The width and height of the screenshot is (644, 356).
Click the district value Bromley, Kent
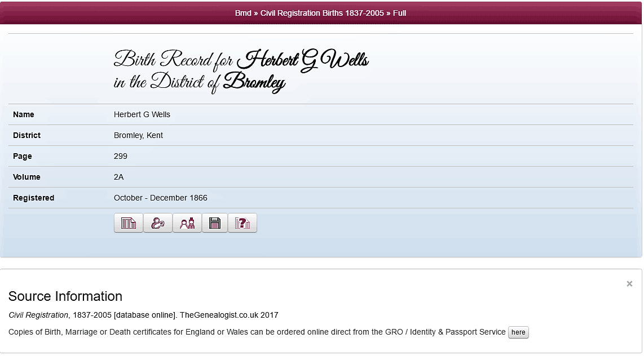point(139,135)
